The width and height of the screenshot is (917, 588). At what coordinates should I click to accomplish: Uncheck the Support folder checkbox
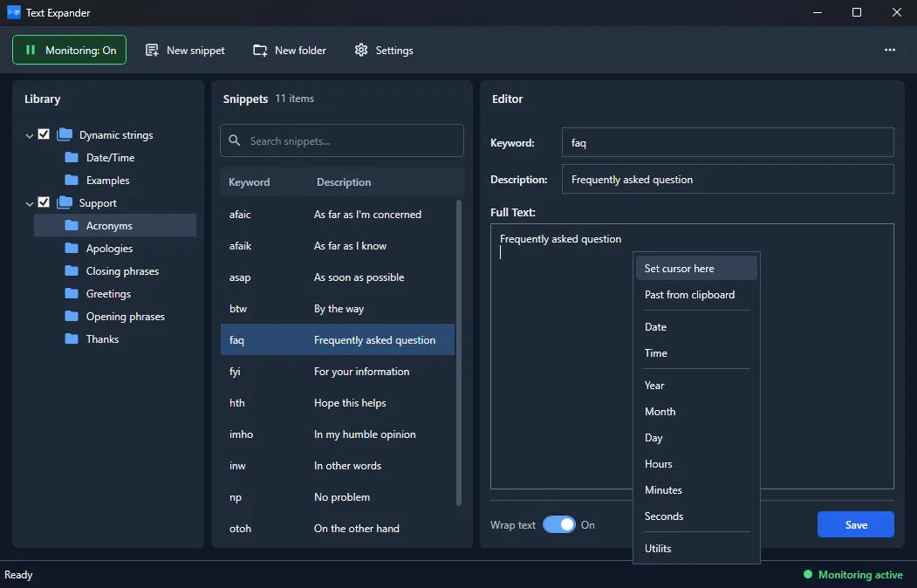44,202
